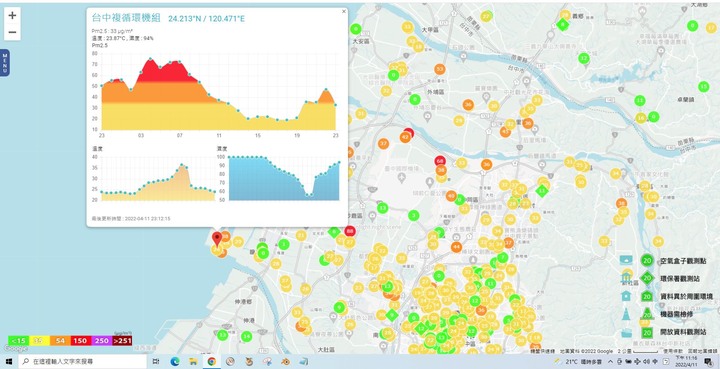The width and height of the screenshot is (720, 369).
Task: Switch to Chrome in the taskbar
Action: pos(211,362)
